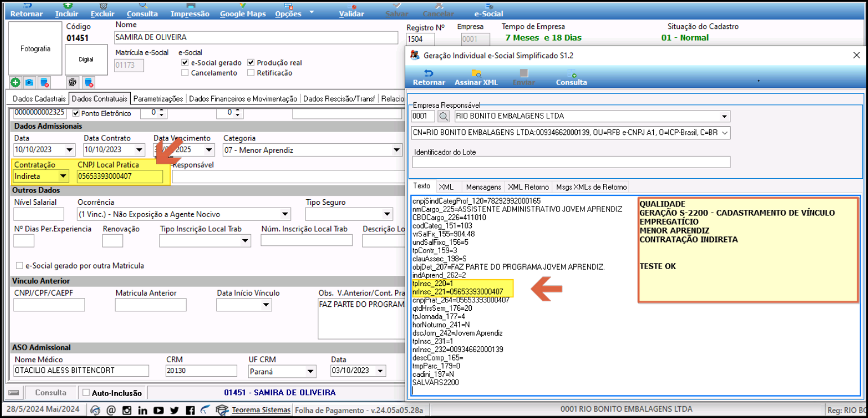Image resolution: width=868 pixels, height=418 pixels.
Task: Click Excluir in the toolbar
Action: click(103, 10)
